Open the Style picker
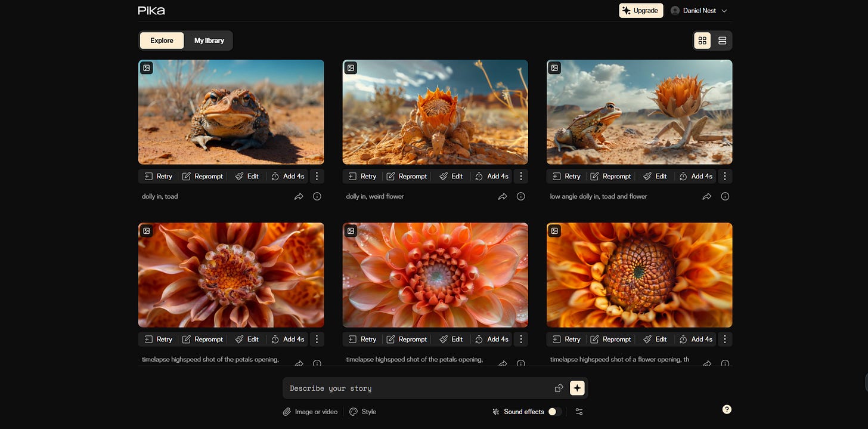 tap(362, 412)
